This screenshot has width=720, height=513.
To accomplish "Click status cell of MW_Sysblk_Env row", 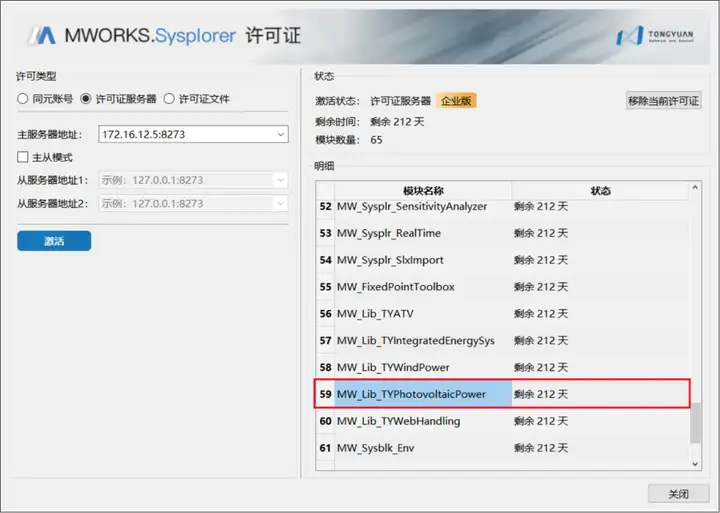I will 600,448.
